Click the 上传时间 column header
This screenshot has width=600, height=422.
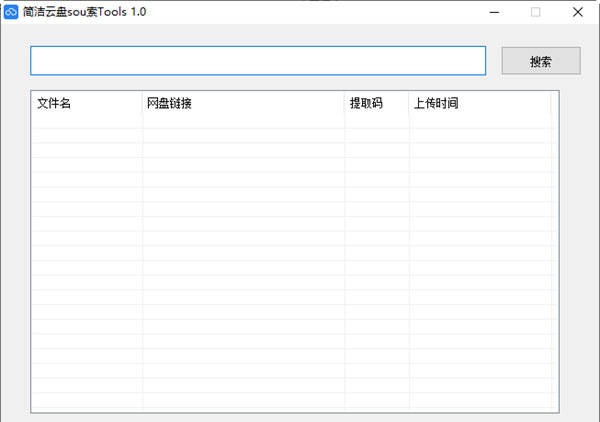(480, 103)
